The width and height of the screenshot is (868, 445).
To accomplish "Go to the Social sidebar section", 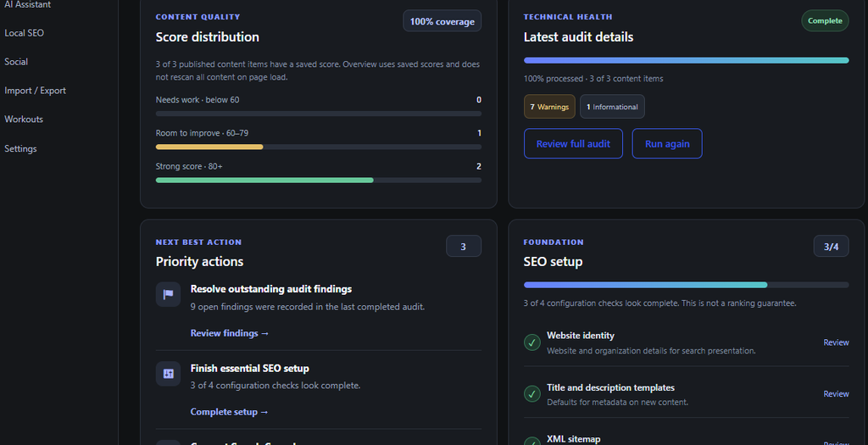I will [16, 61].
